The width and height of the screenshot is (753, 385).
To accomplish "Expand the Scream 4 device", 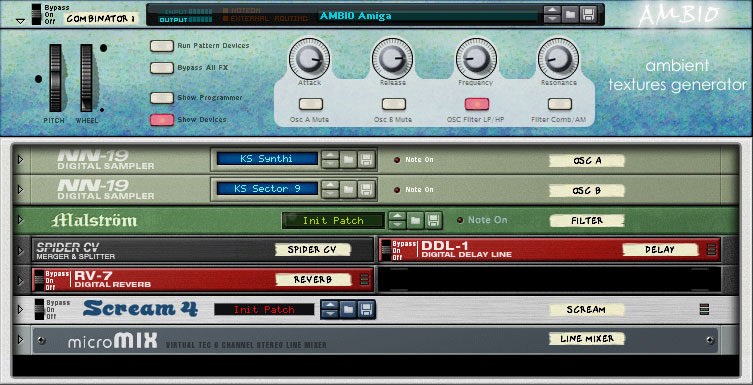I will pos(20,310).
